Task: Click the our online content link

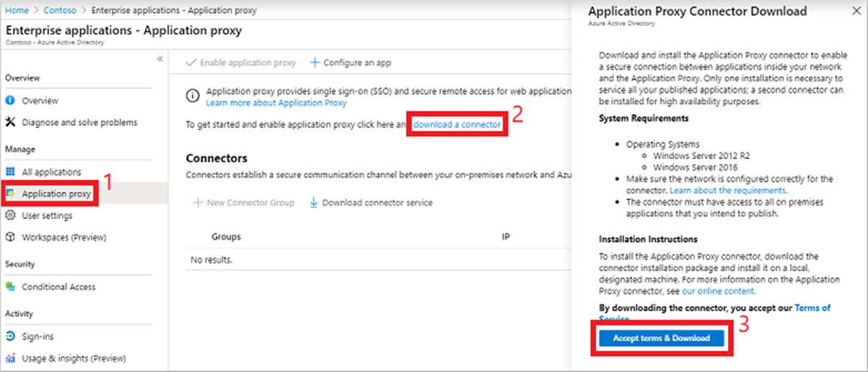Action: coord(719,291)
